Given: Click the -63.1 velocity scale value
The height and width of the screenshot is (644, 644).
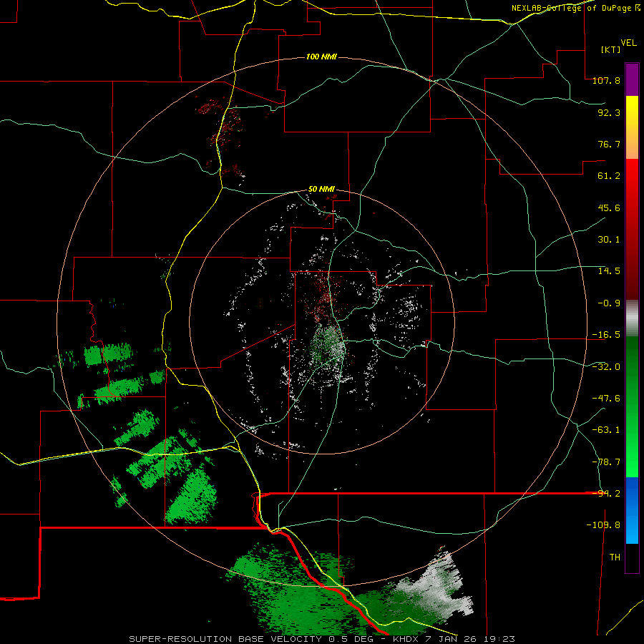Looking at the screenshot, I should pyautogui.click(x=606, y=429).
